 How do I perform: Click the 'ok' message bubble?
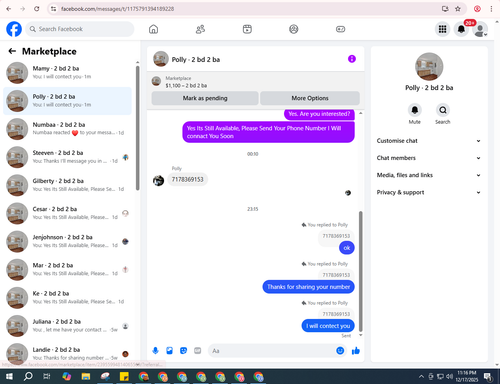point(347,248)
